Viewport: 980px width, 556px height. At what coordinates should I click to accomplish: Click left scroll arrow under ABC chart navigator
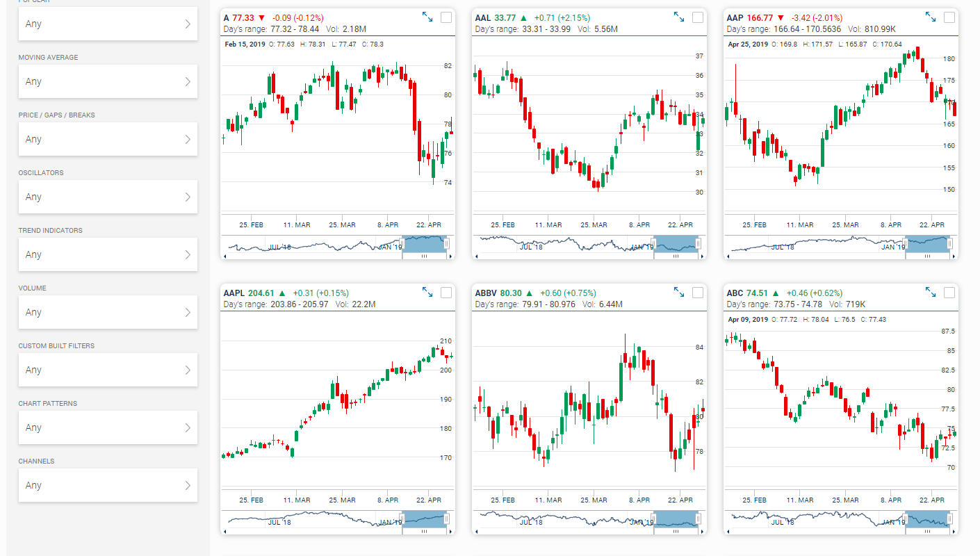728,532
